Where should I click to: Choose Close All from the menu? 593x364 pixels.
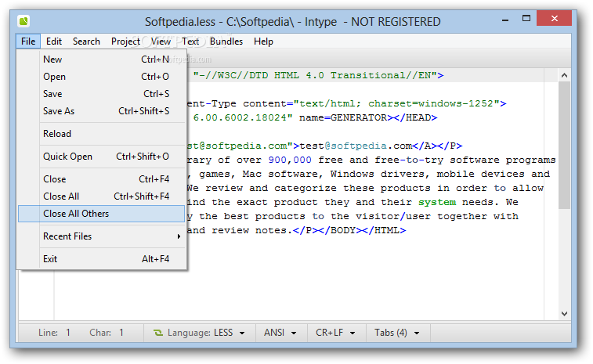[x=101, y=196]
